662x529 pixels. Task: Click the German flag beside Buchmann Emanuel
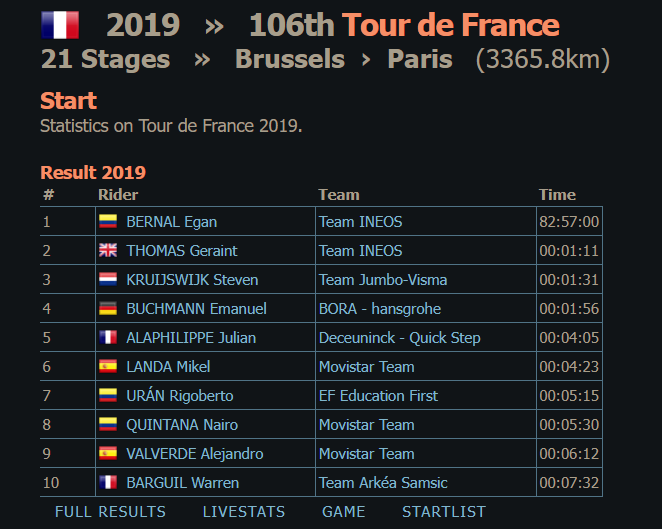108,309
